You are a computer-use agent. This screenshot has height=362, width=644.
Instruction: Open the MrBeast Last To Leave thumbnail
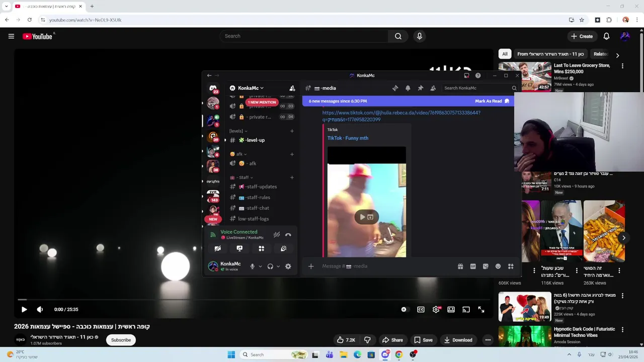[525, 76]
